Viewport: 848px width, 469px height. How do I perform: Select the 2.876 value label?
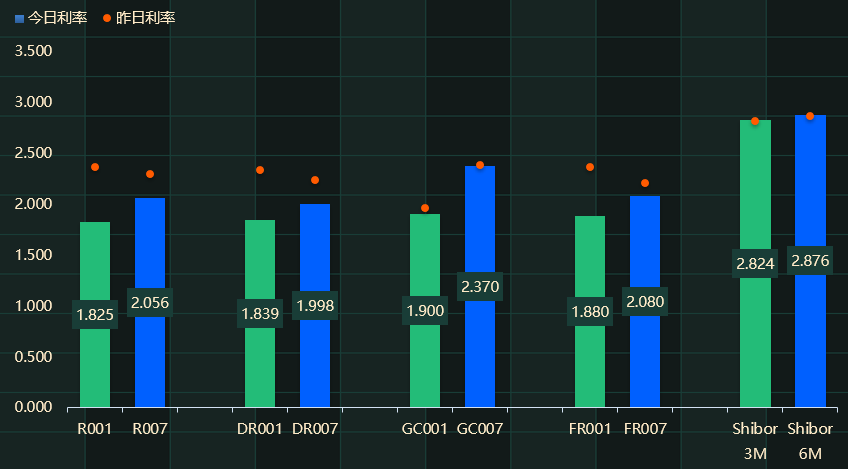coord(811,261)
